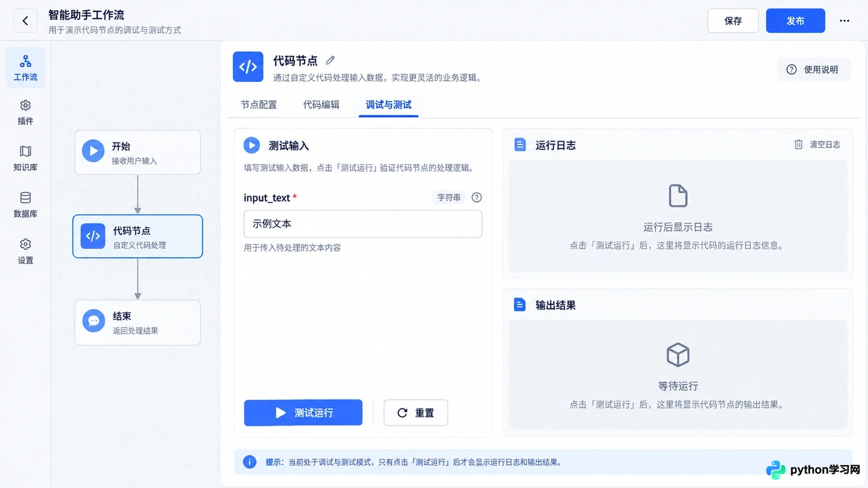Click the trash icon for 清空日志
This screenshot has width=868, height=488.
pyautogui.click(x=798, y=145)
